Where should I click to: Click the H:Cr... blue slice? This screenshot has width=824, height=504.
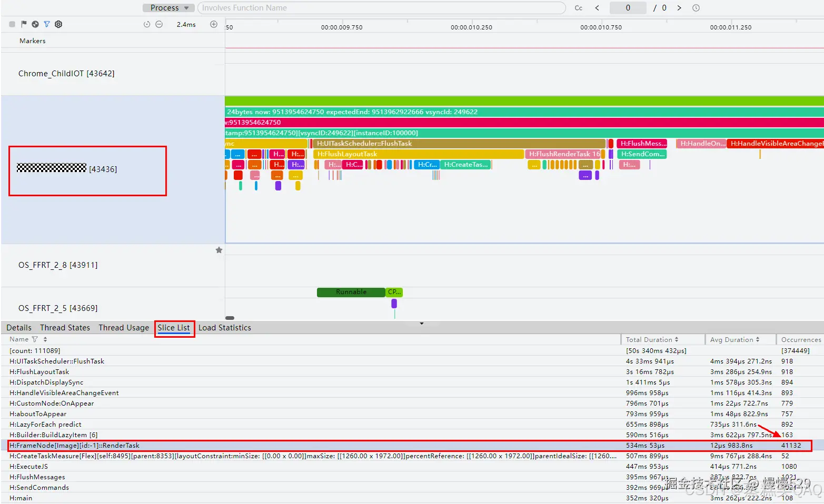426,165
